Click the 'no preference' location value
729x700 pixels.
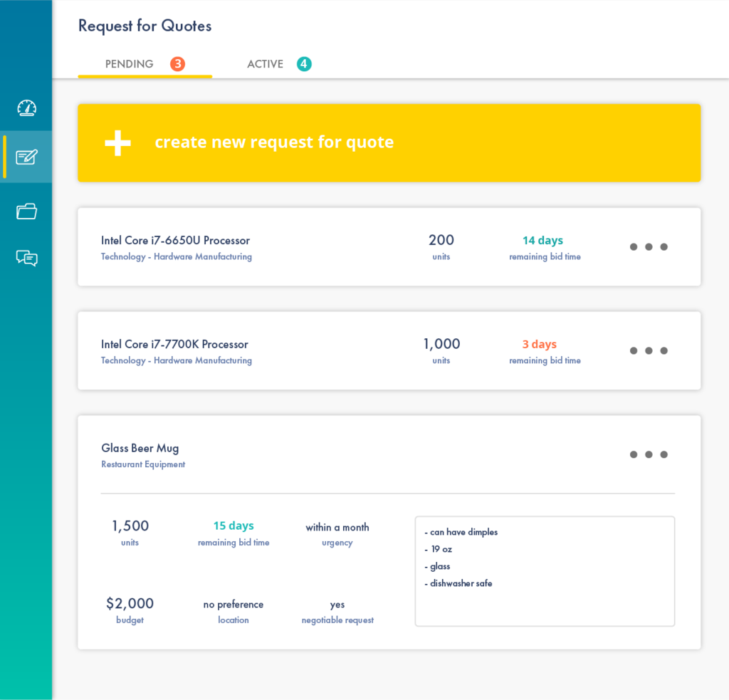(x=234, y=605)
